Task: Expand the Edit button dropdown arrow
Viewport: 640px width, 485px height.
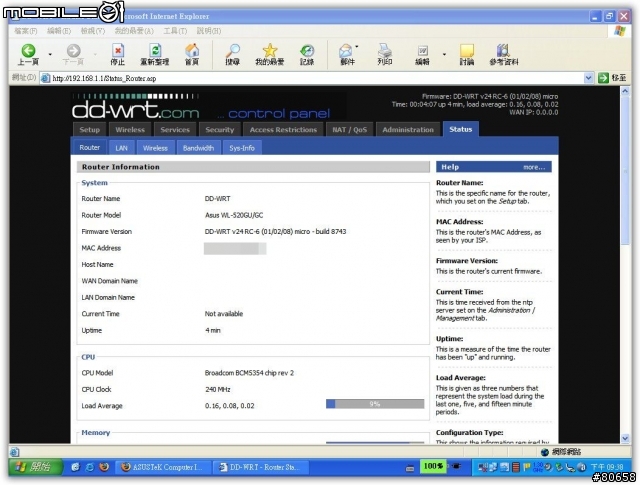Action: coord(444,54)
